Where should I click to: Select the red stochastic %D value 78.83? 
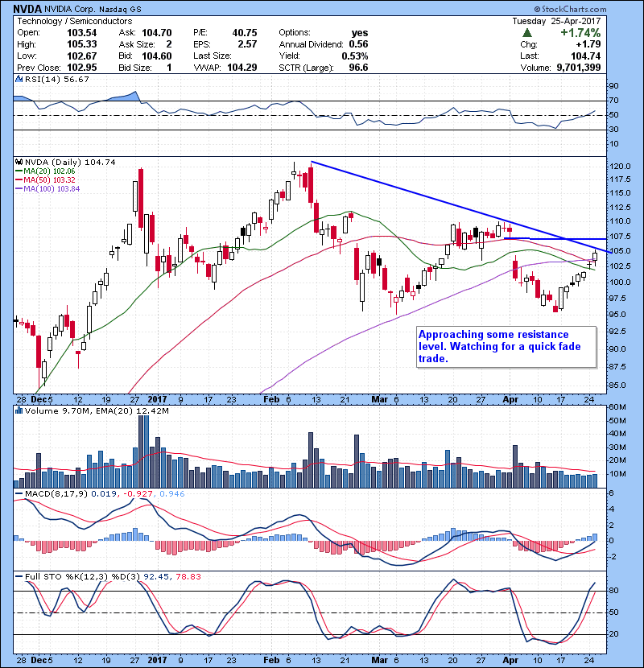click(x=188, y=577)
